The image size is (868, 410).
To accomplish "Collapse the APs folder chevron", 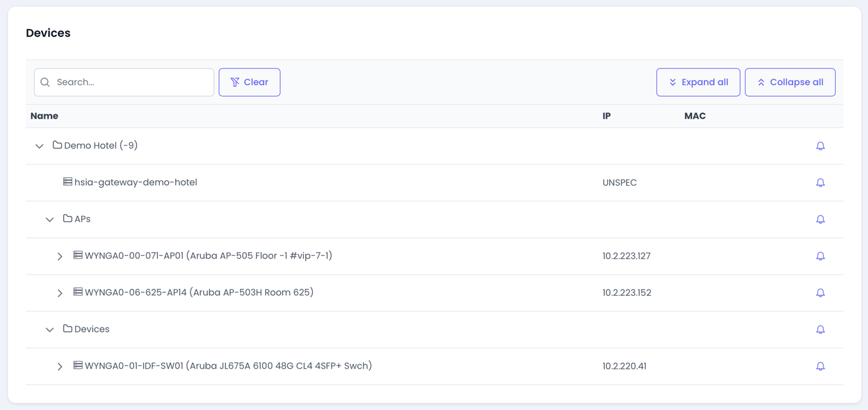I will (50, 220).
